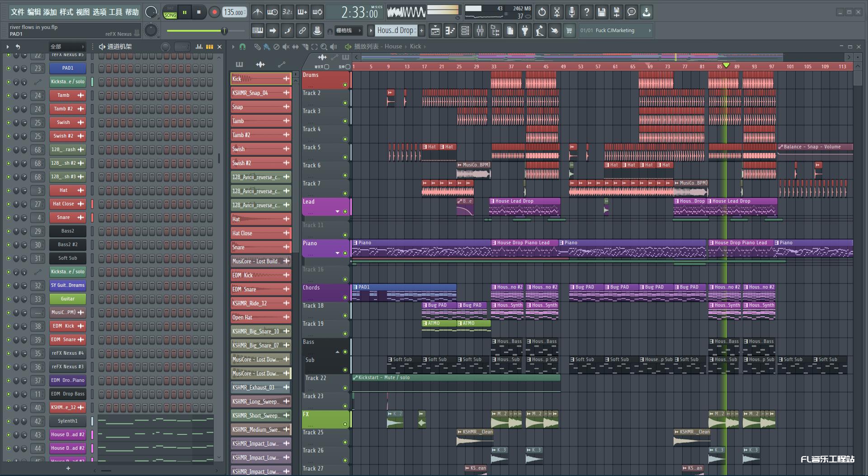Open the playlist options menu arrow

[x=233, y=47]
